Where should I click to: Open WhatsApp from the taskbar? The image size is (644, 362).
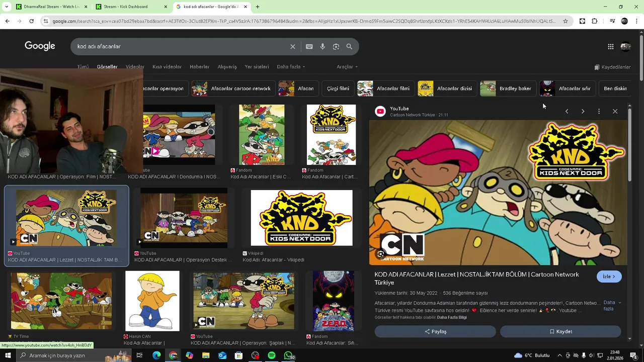(288, 355)
